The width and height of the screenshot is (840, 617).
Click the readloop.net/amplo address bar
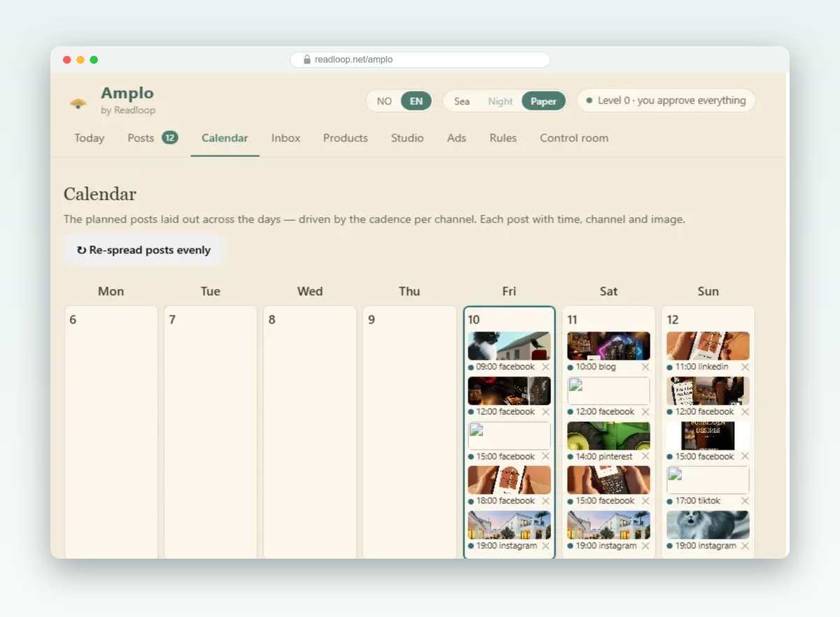click(420, 59)
